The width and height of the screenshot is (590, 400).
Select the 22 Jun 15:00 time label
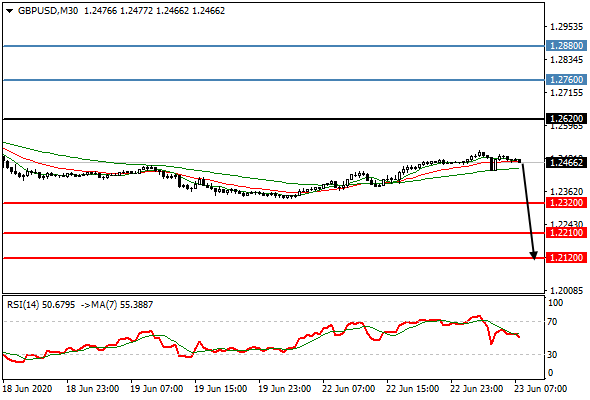[412, 388]
